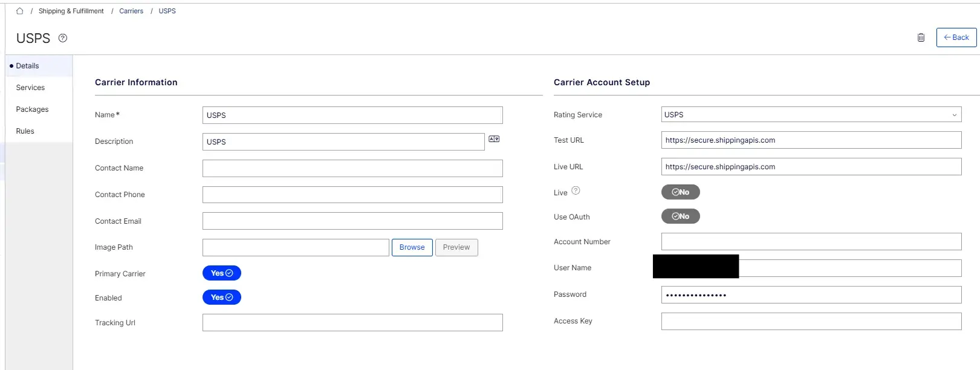Toggle the Live switch

[x=681, y=192]
